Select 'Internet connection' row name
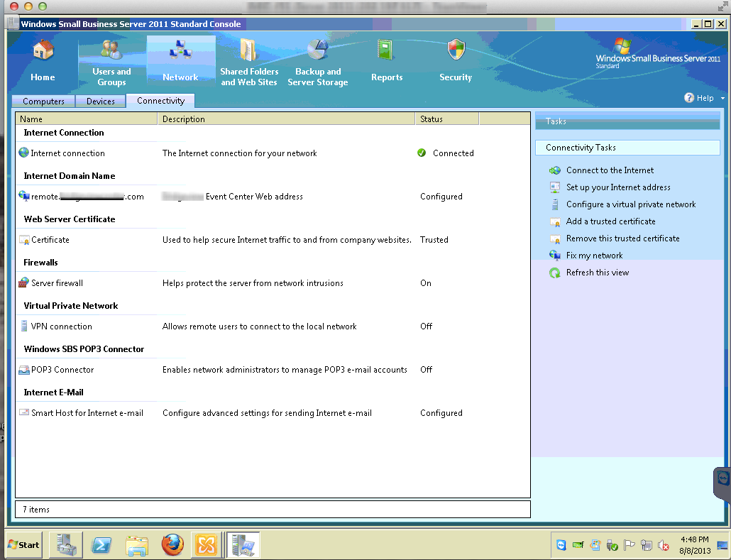The width and height of the screenshot is (731, 560). [67, 153]
